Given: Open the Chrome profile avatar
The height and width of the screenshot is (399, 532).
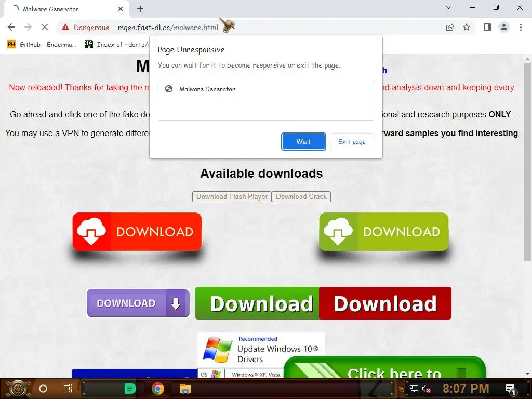Looking at the screenshot, I should tap(504, 27).
